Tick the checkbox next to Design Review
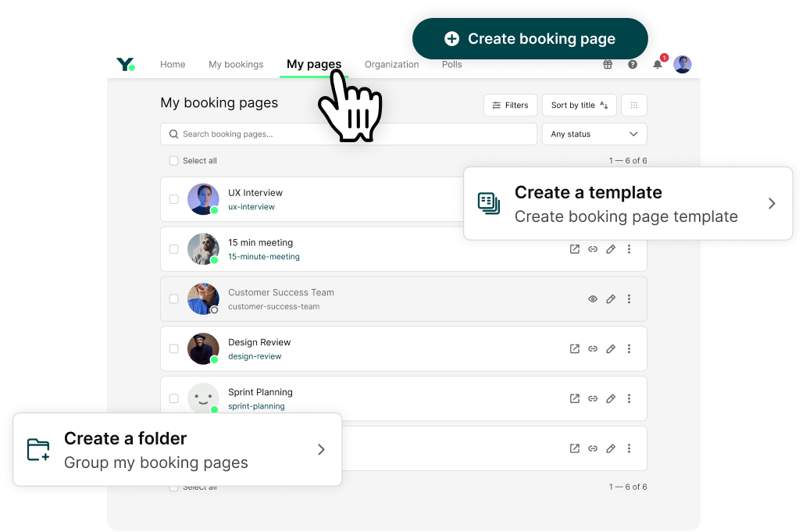The image size is (806, 532). pyautogui.click(x=173, y=348)
